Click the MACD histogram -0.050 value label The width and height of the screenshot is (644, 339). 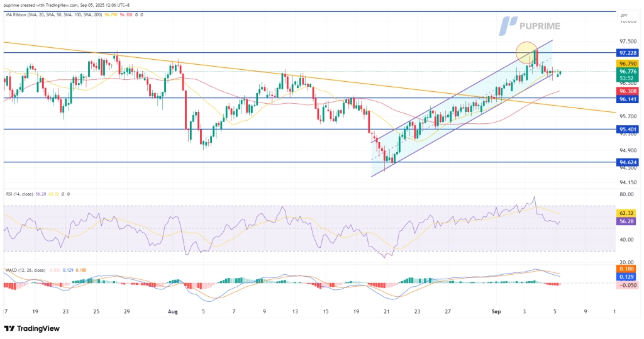(x=628, y=285)
